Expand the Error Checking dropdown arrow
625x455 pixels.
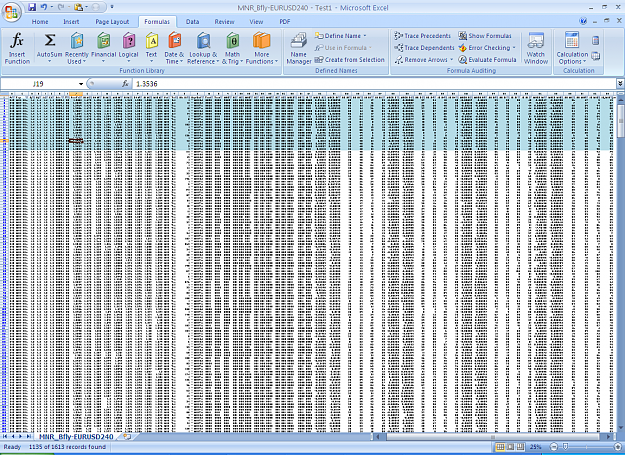(514, 48)
